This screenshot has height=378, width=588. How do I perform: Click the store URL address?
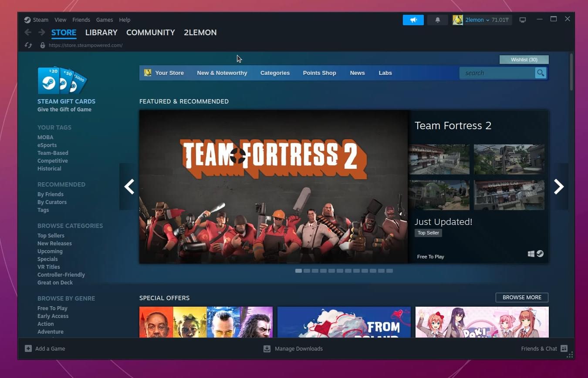click(86, 45)
